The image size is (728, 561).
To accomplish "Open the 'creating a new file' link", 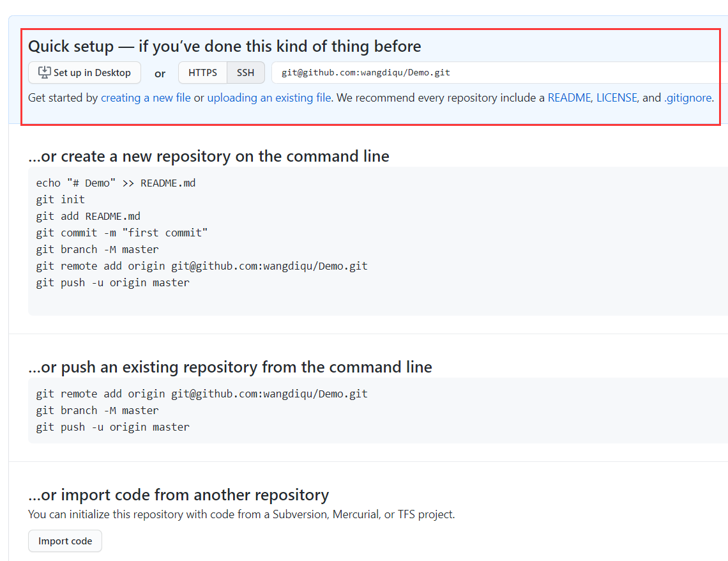I will (146, 98).
